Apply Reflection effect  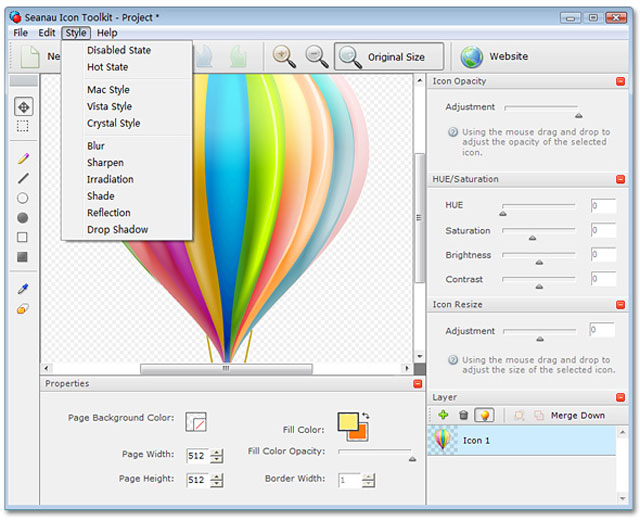tap(109, 213)
